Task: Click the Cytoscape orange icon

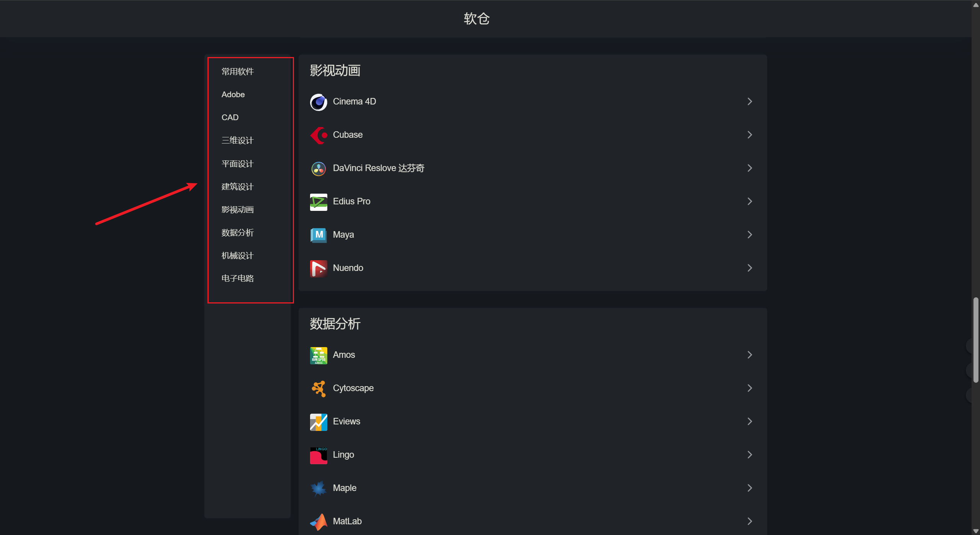Action: coord(318,388)
